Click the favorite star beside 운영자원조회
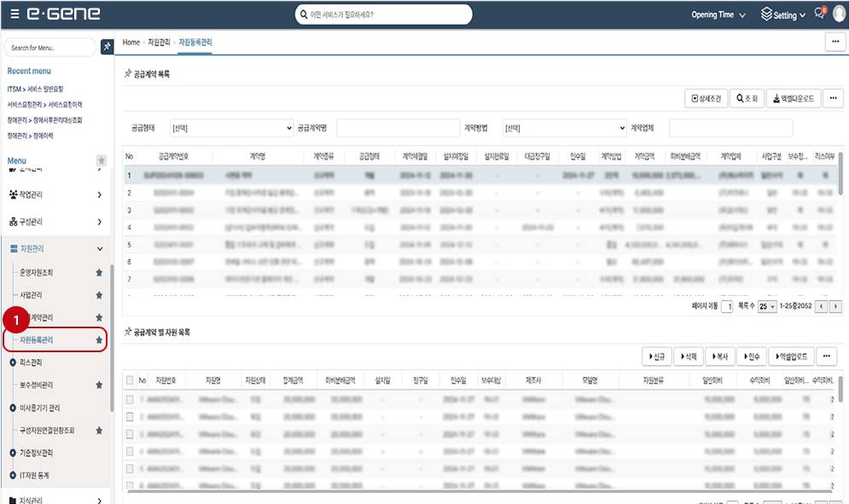 pyautogui.click(x=99, y=273)
